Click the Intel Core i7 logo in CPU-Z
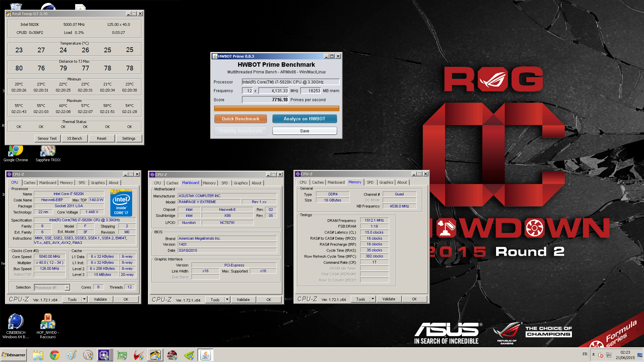 tap(121, 203)
